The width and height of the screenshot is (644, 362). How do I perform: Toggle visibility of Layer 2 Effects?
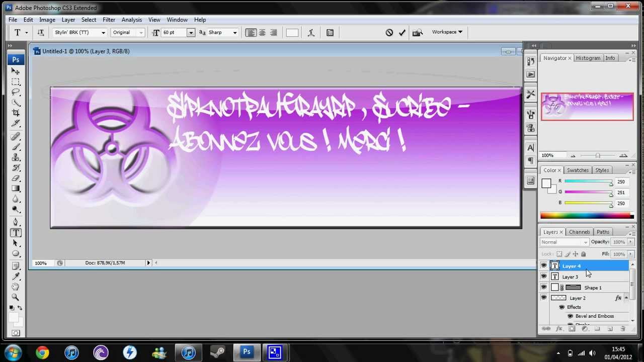tap(562, 307)
